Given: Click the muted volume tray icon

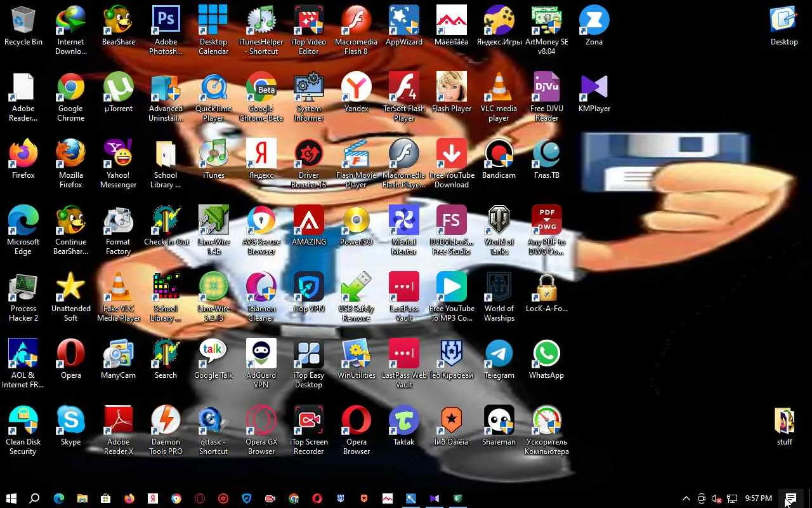Looking at the screenshot, I should point(717,498).
